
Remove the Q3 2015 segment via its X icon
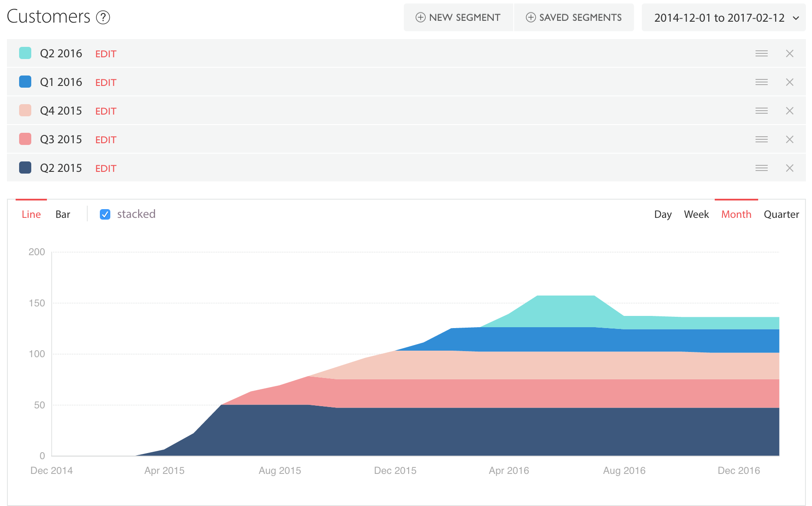click(790, 139)
